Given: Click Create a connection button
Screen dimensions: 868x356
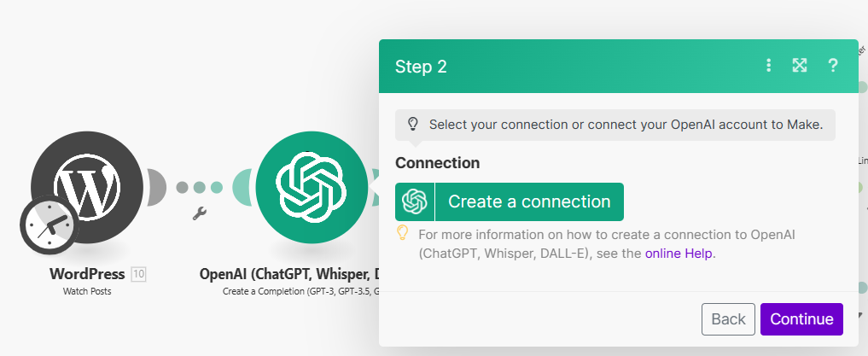Looking at the screenshot, I should click(510, 201).
